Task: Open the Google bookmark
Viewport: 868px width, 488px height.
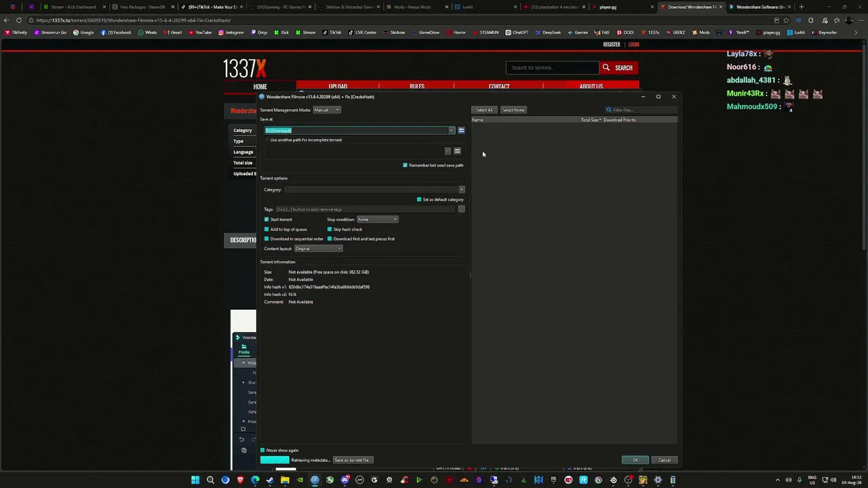Action: click(x=83, y=33)
